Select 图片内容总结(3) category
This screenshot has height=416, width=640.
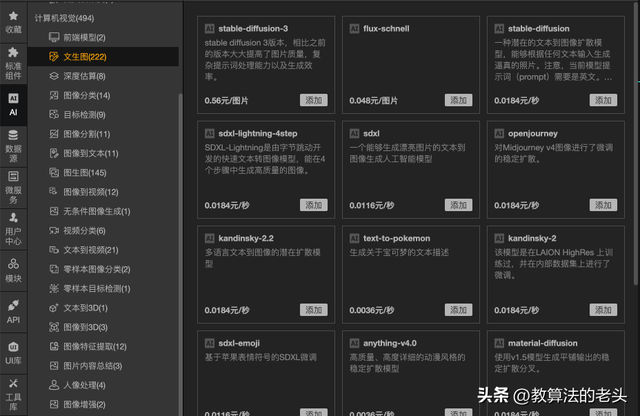tap(93, 366)
